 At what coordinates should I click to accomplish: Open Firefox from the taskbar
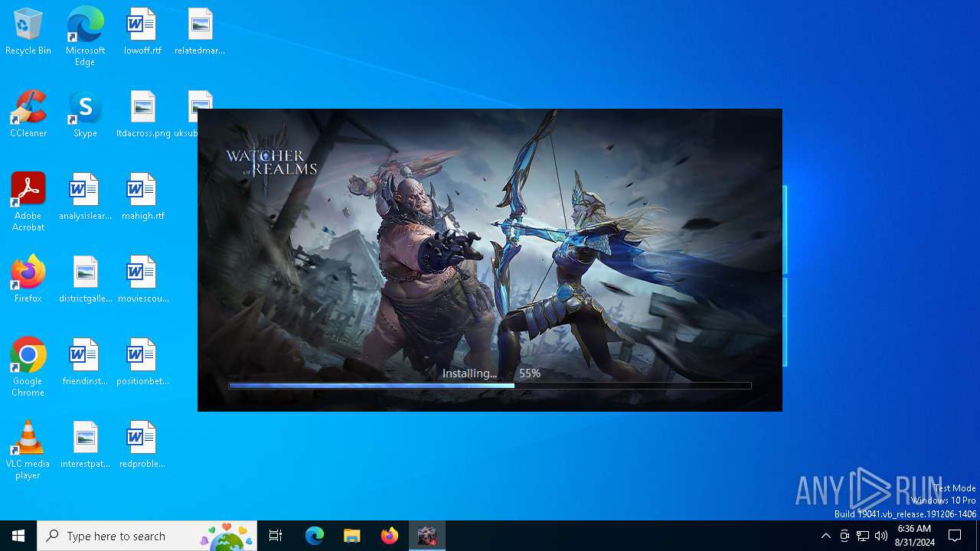pos(390,536)
